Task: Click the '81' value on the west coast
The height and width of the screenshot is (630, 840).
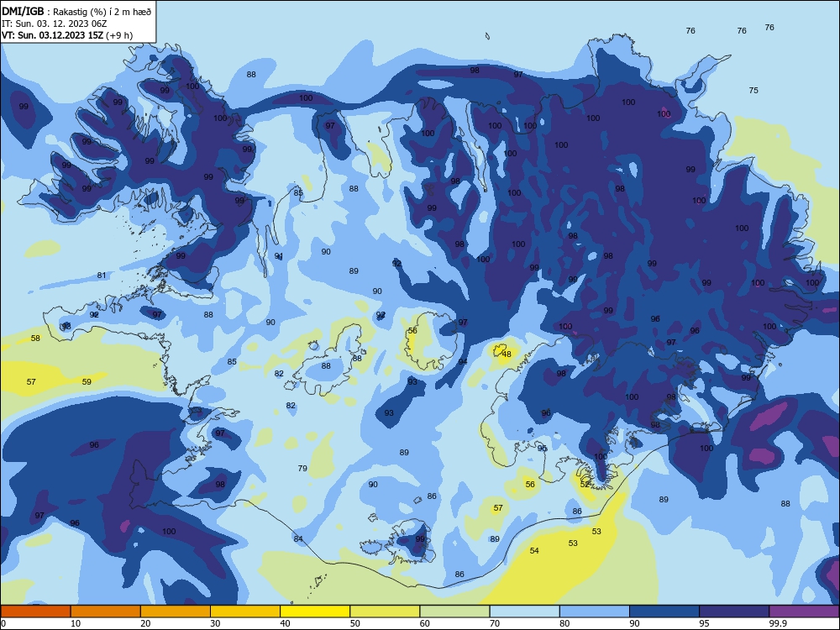Action: coord(102,276)
